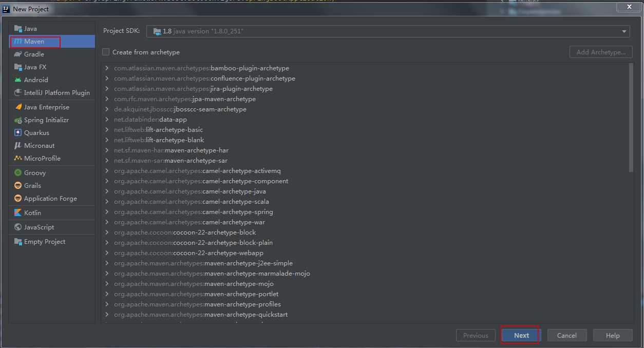The height and width of the screenshot is (348, 644).
Task: Select camel-archetype-component row
Action: pos(365,181)
